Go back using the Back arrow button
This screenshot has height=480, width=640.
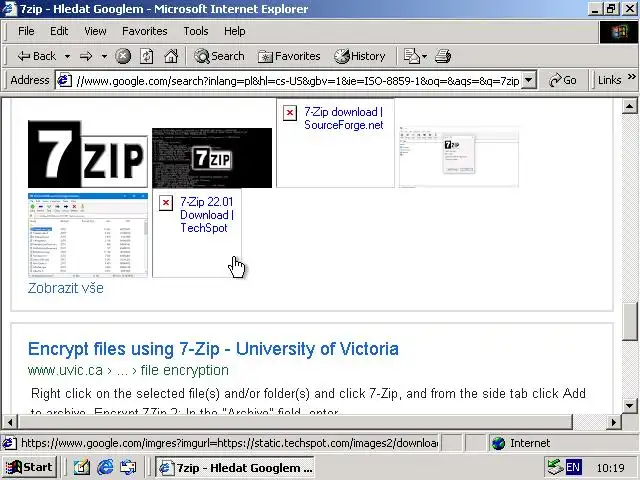tap(36, 56)
